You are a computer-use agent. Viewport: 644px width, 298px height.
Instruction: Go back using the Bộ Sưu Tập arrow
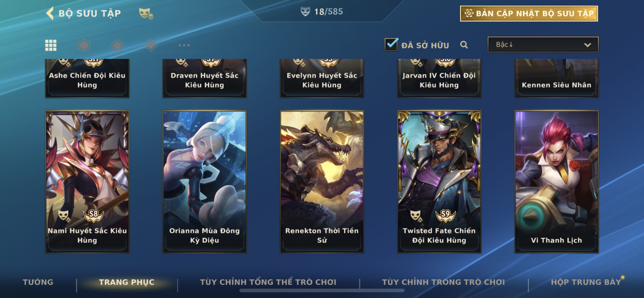[50, 13]
